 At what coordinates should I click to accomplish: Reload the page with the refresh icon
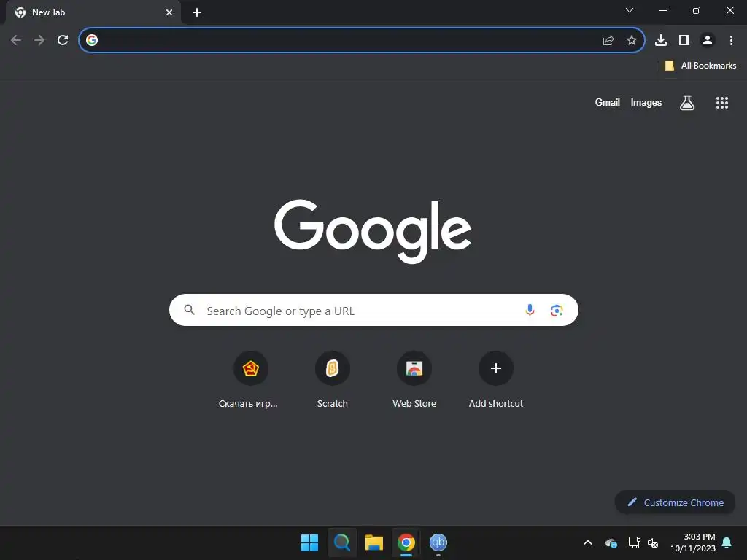click(x=63, y=40)
